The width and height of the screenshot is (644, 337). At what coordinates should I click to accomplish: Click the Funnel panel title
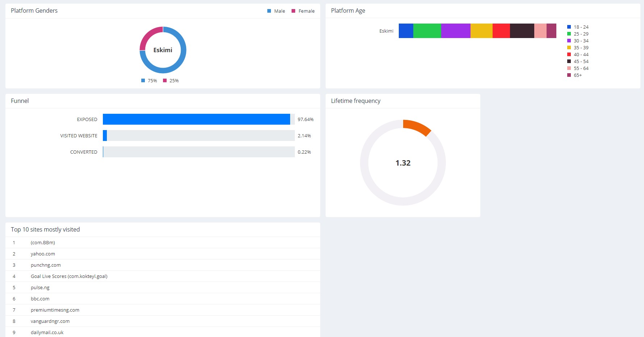pyautogui.click(x=20, y=101)
